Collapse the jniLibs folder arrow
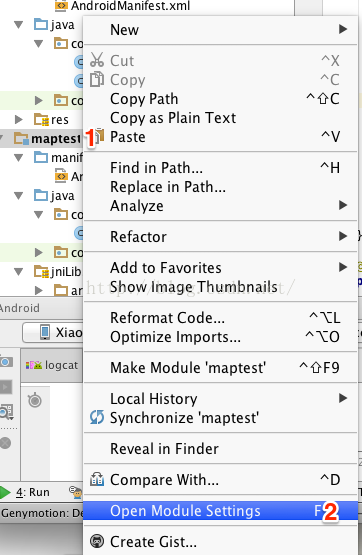This screenshot has height=555, width=362. [x=18, y=271]
